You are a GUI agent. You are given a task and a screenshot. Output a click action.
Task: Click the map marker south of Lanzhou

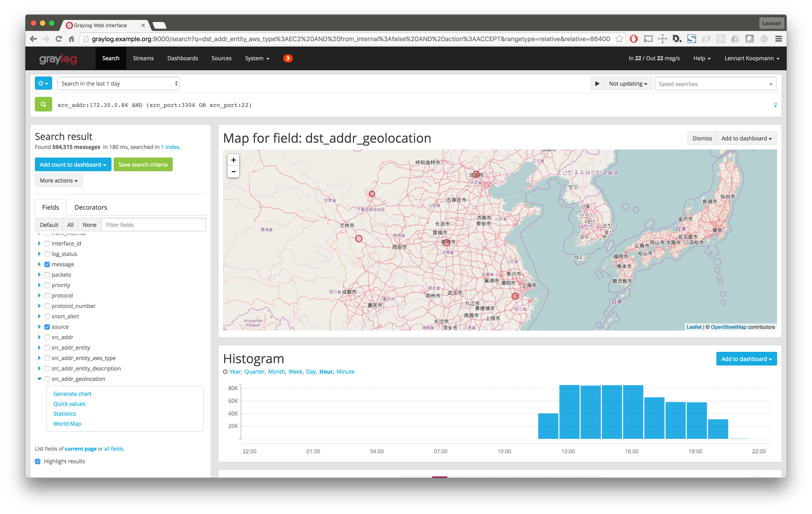(359, 239)
